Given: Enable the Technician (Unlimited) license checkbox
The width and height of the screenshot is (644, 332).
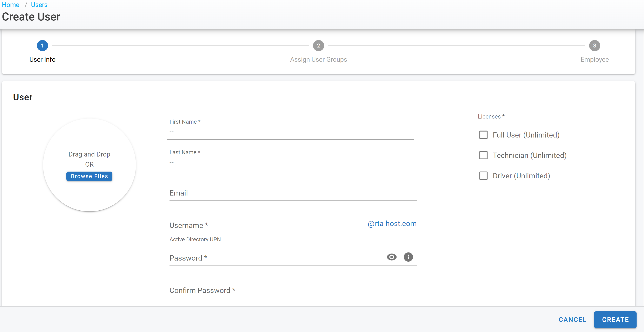Looking at the screenshot, I should pos(483,155).
